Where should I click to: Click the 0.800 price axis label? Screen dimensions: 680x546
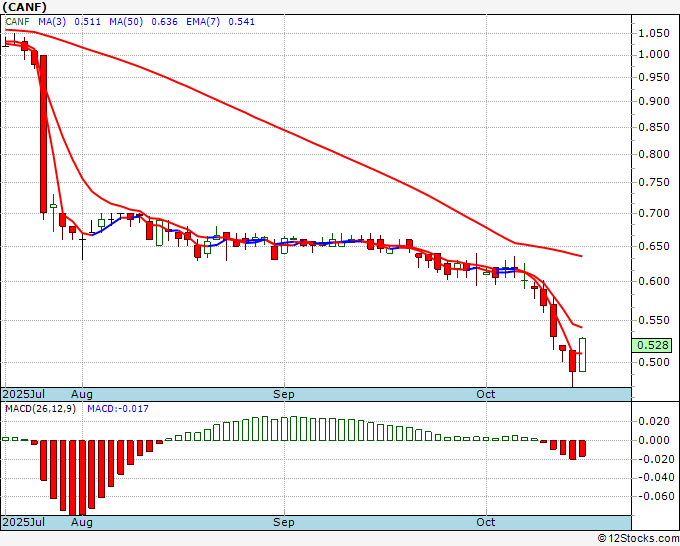[654, 154]
